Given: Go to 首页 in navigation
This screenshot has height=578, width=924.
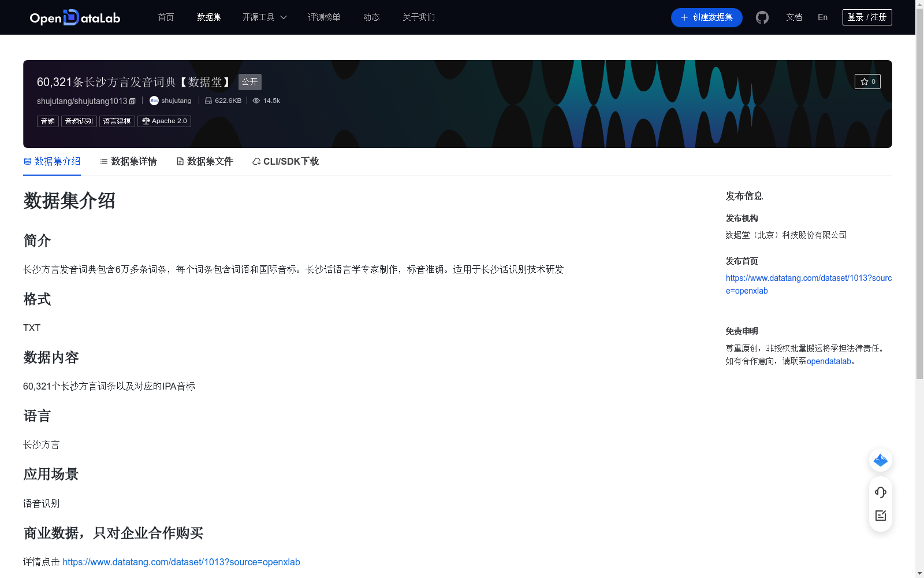Looking at the screenshot, I should [166, 17].
